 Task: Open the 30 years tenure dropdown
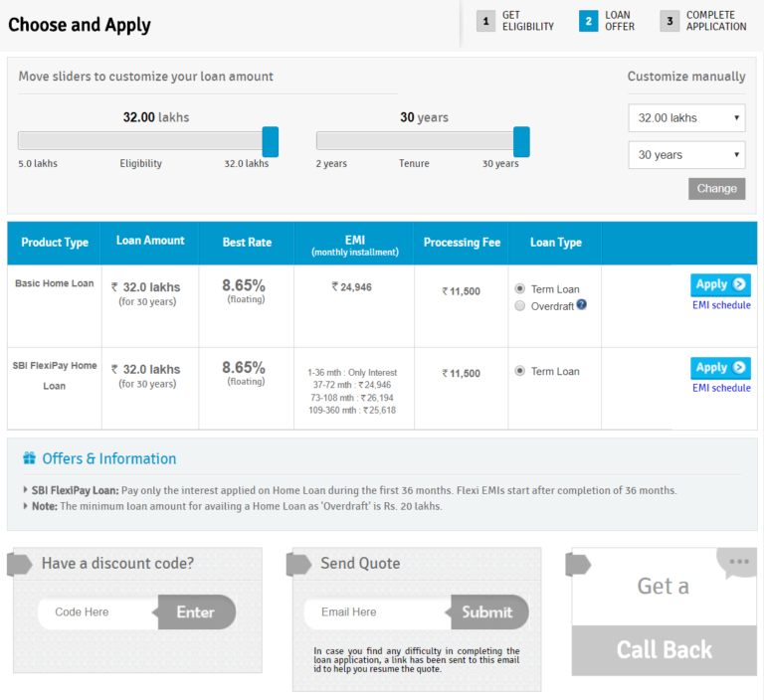pos(686,155)
